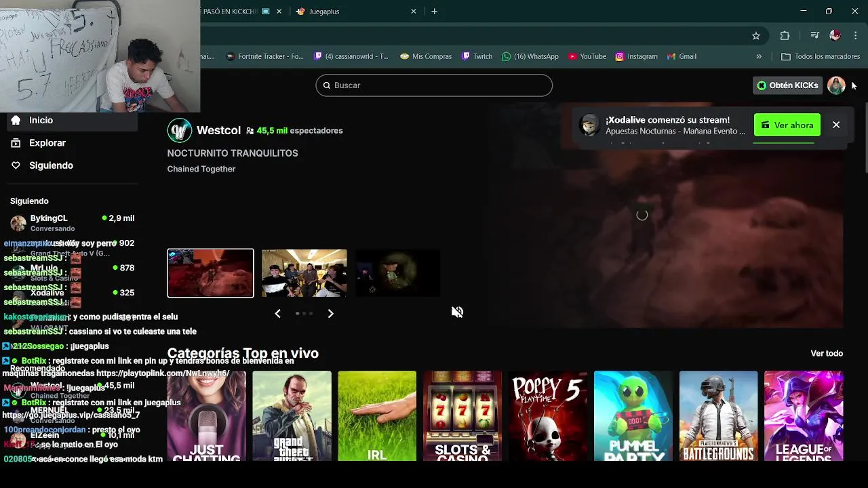Click the Obtén KICKs button
868x488 pixels.
tap(788, 85)
